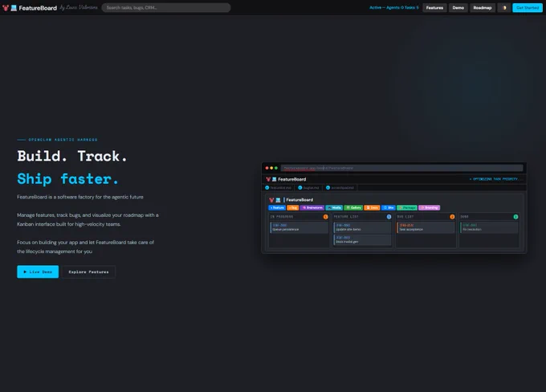Click the yellow minimize dot in preview window
Viewport: 546px width, 392px height.
click(x=271, y=168)
